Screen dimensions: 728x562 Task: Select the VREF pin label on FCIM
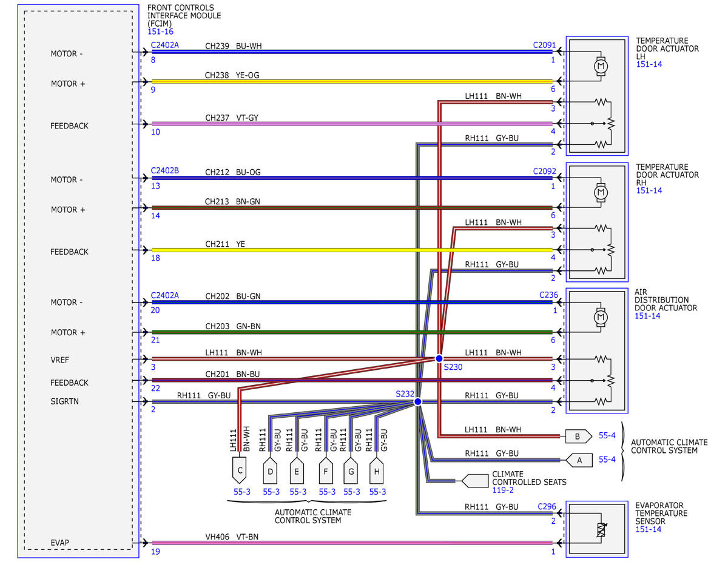tap(61, 360)
